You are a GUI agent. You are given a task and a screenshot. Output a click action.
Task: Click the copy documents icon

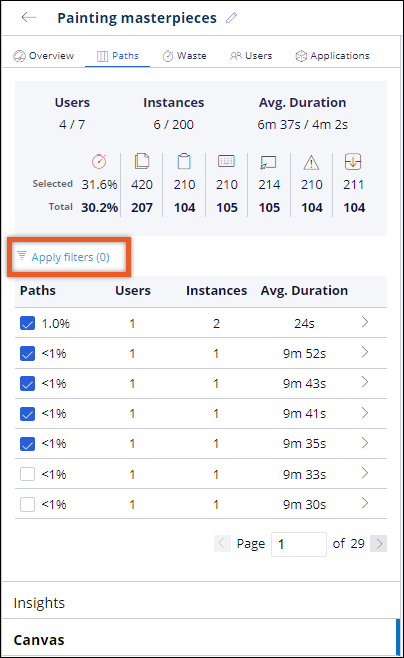(x=142, y=161)
